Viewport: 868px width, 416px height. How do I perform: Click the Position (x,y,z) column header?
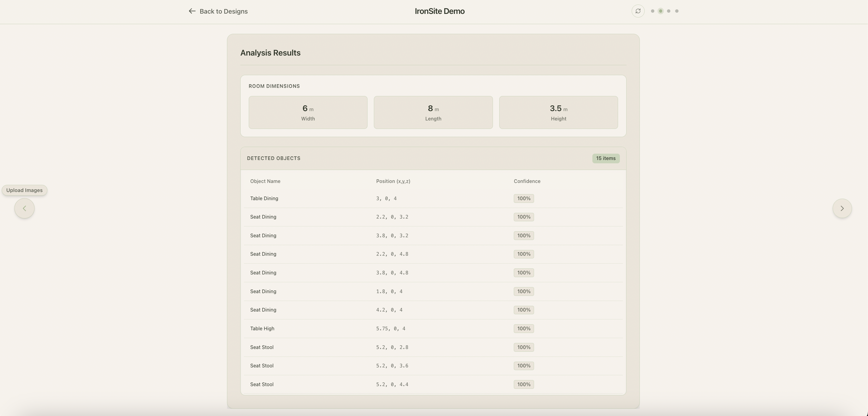(393, 181)
